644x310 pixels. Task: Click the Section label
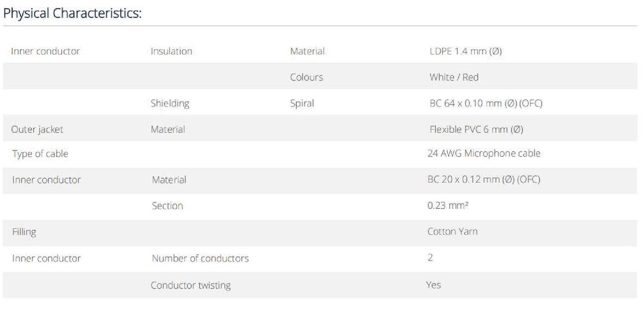pos(167,206)
